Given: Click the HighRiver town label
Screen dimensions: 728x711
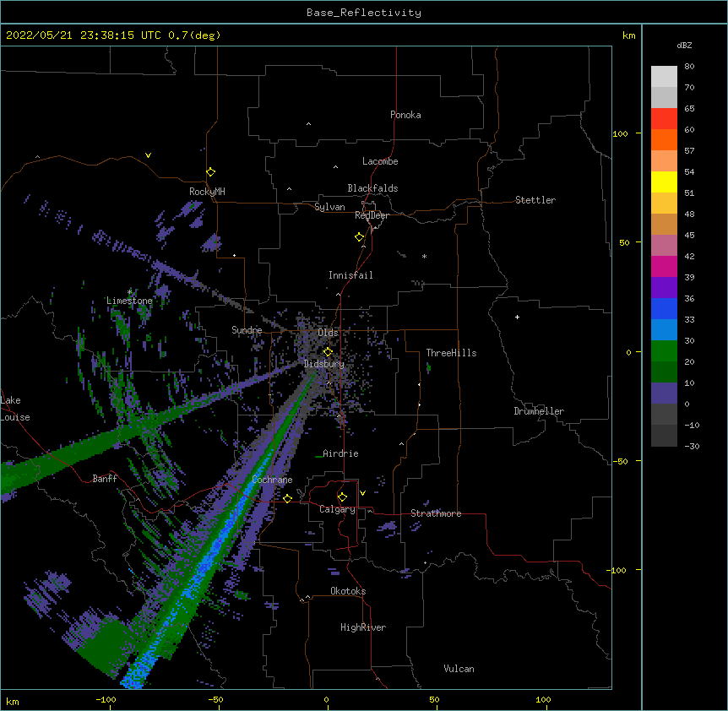Looking at the screenshot, I should [x=363, y=627].
